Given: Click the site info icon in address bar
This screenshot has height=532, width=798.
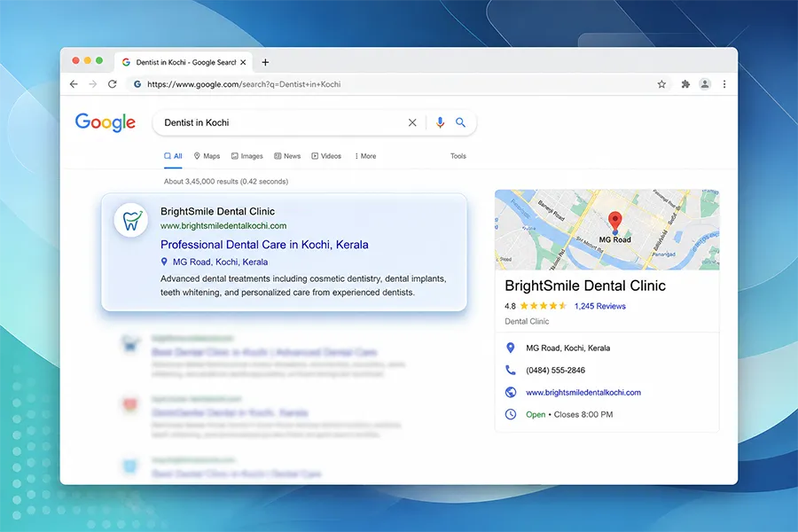Looking at the screenshot, I should (x=137, y=84).
